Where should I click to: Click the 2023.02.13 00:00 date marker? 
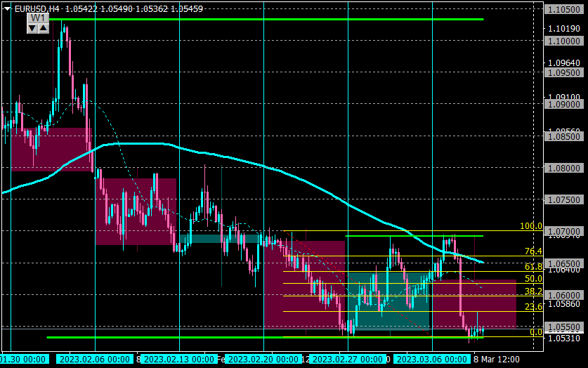click(x=179, y=360)
